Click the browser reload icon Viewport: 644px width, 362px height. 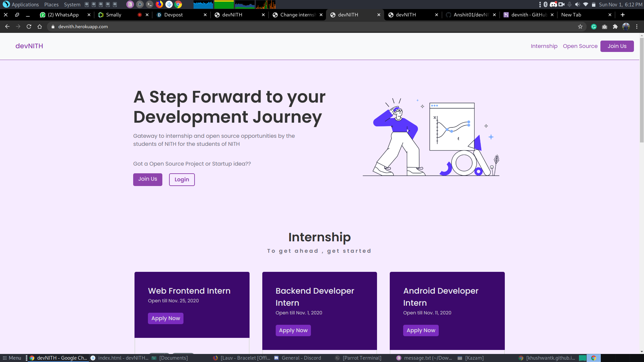click(x=29, y=26)
